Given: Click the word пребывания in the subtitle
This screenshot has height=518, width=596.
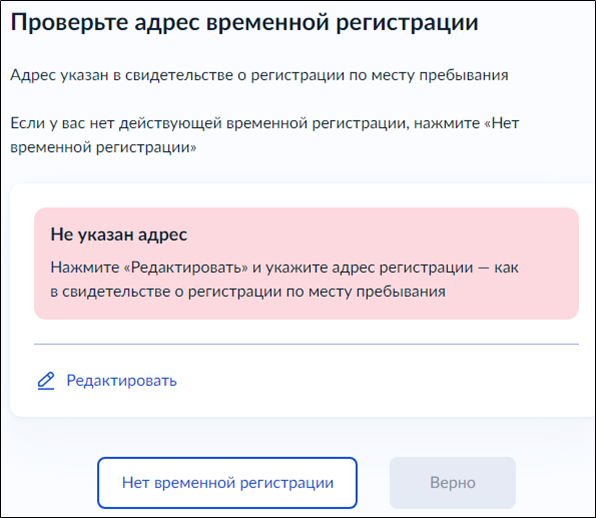Looking at the screenshot, I should (464, 76).
